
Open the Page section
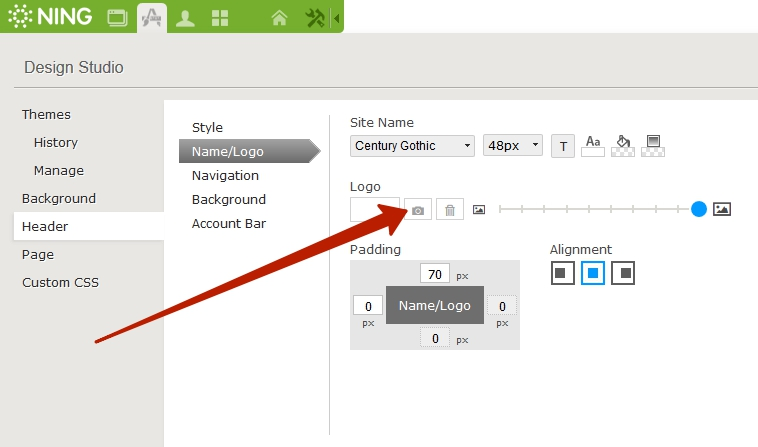[38, 255]
